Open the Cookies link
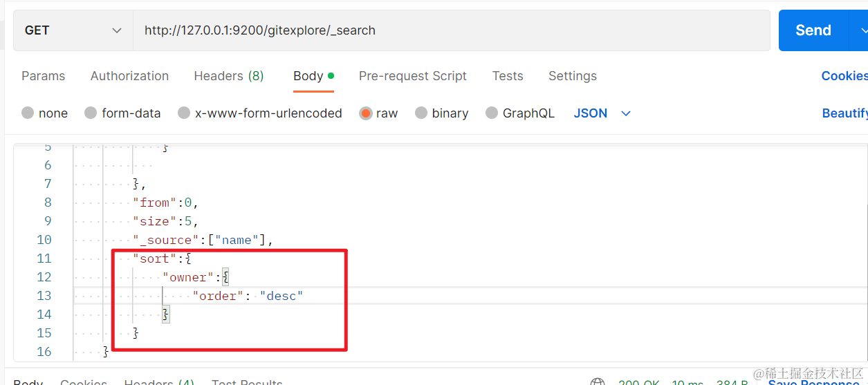This screenshot has width=868, height=385. [x=844, y=76]
